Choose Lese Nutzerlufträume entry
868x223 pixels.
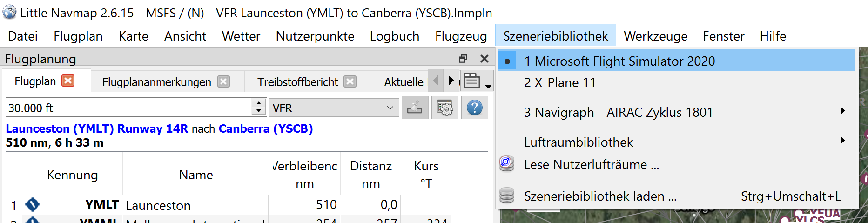(677, 164)
